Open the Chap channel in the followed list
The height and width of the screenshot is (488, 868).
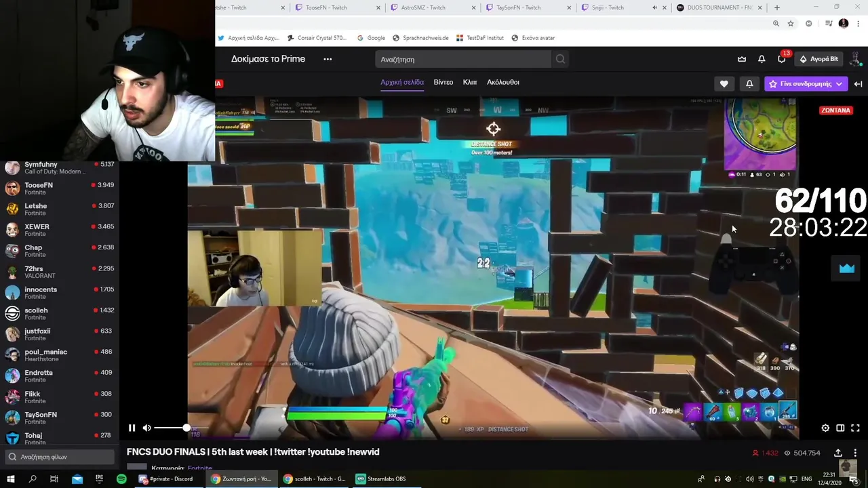60,251
